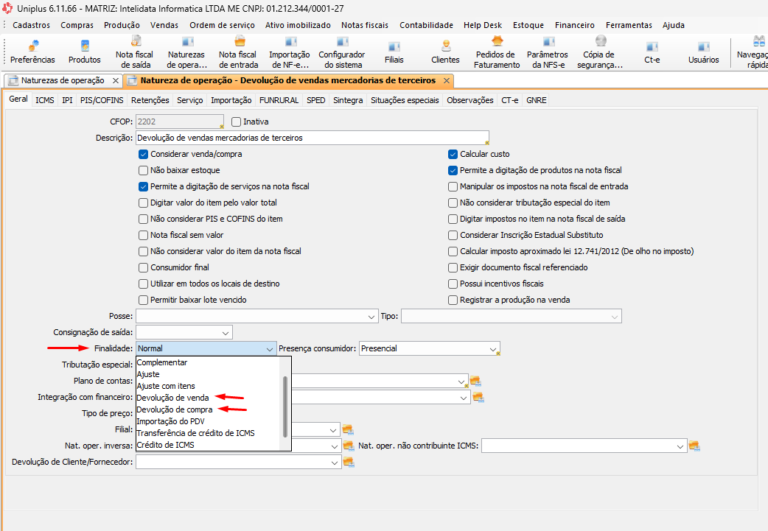This screenshot has width=768, height=531.
Task: Enable Consumidor final checkbox
Action: [x=143, y=267]
